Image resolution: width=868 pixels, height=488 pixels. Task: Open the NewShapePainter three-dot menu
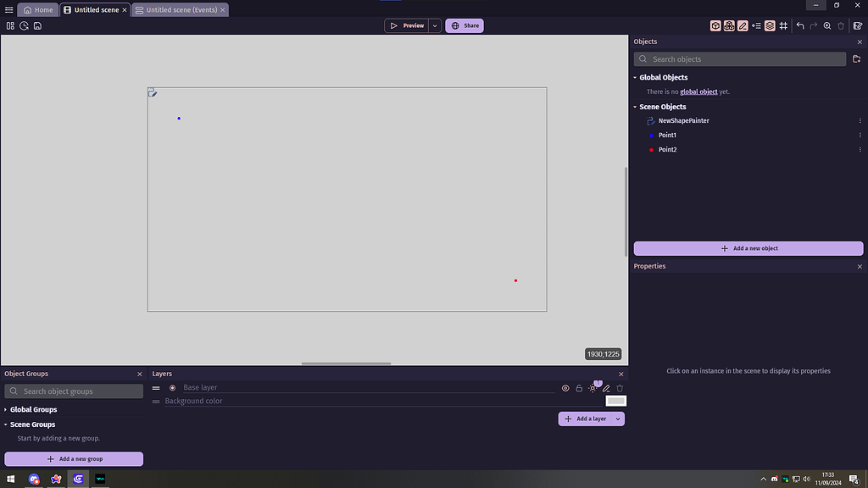[860, 120]
